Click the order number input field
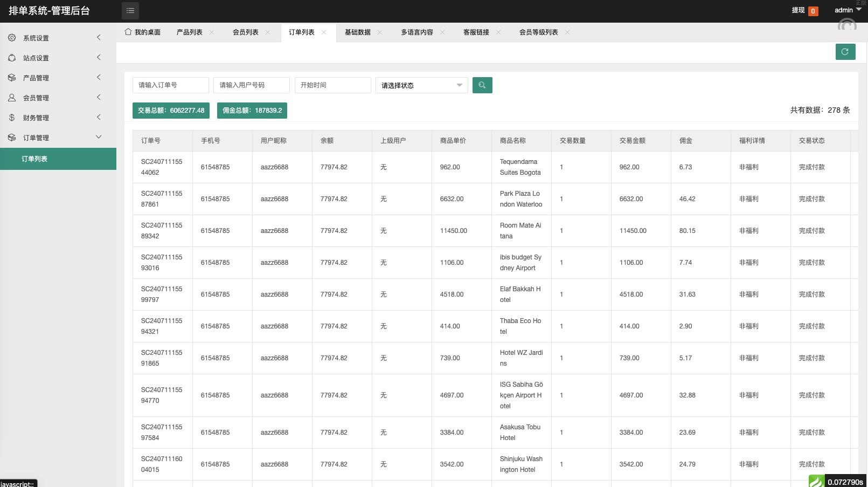Screen dimensions: 868x487 tap(170, 85)
